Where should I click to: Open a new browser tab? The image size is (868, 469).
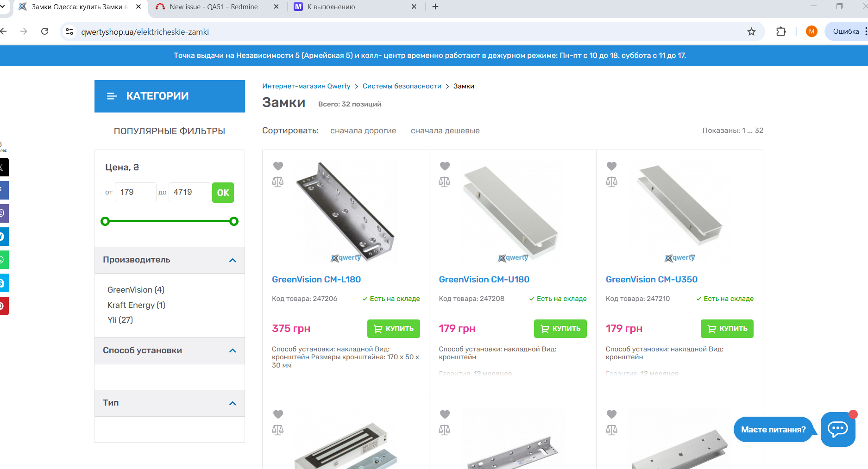pyautogui.click(x=435, y=7)
